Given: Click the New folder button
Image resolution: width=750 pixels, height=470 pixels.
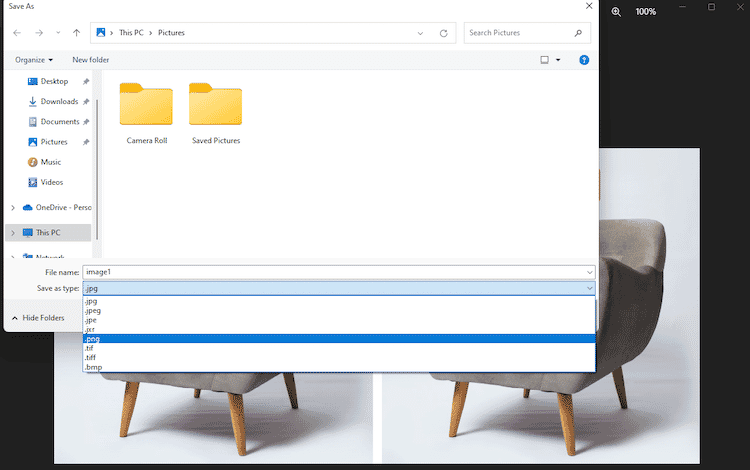Looking at the screenshot, I should (91, 60).
